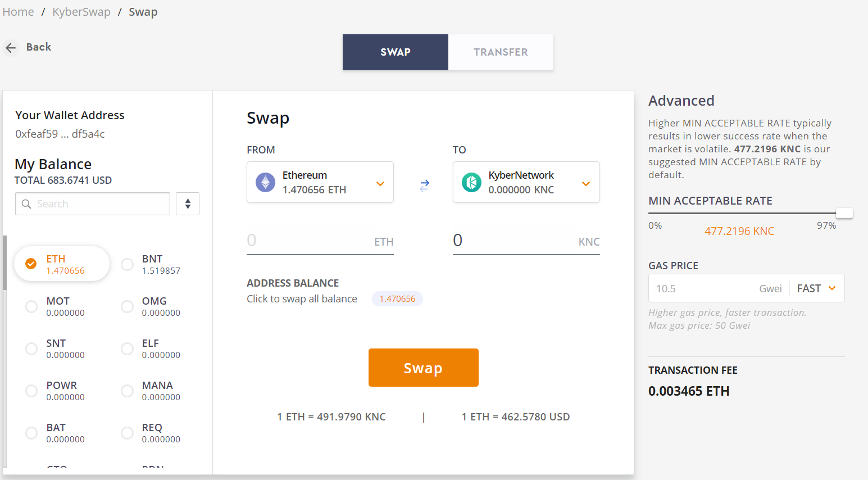
Task: Click the 1.470656 swap all balance link
Action: click(397, 299)
